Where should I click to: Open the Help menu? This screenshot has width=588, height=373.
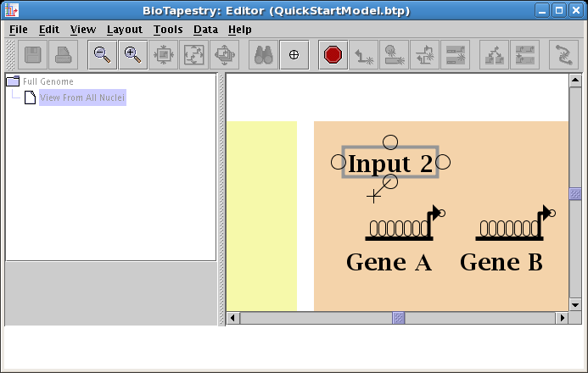click(240, 29)
